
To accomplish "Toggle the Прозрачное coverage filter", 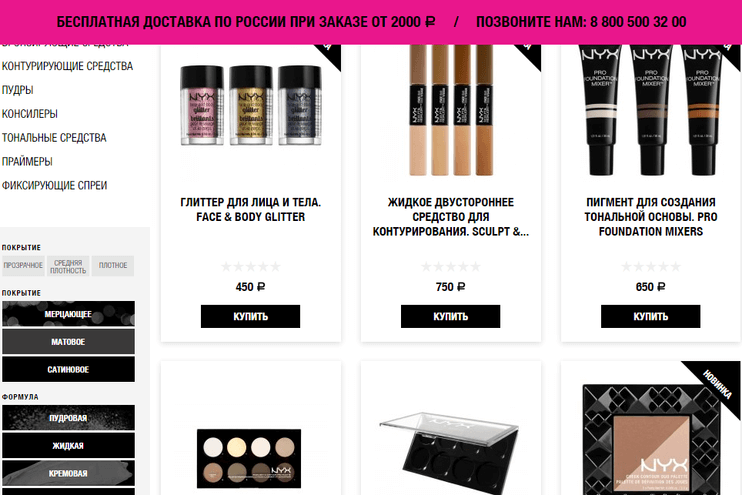I will (x=23, y=266).
